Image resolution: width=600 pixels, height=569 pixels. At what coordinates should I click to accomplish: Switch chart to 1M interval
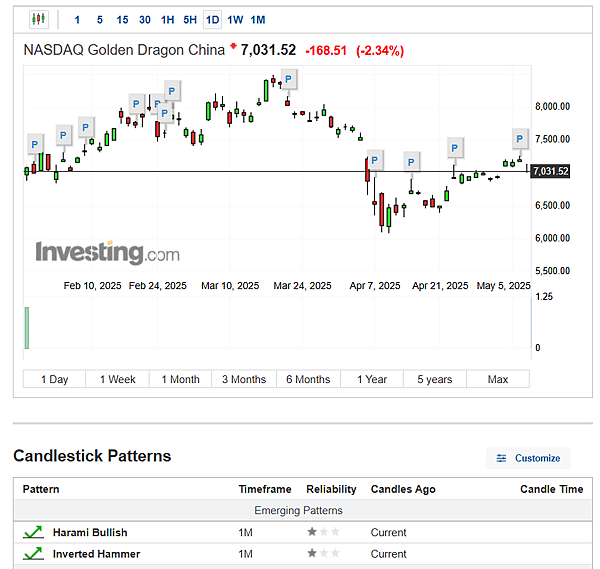click(x=258, y=20)
